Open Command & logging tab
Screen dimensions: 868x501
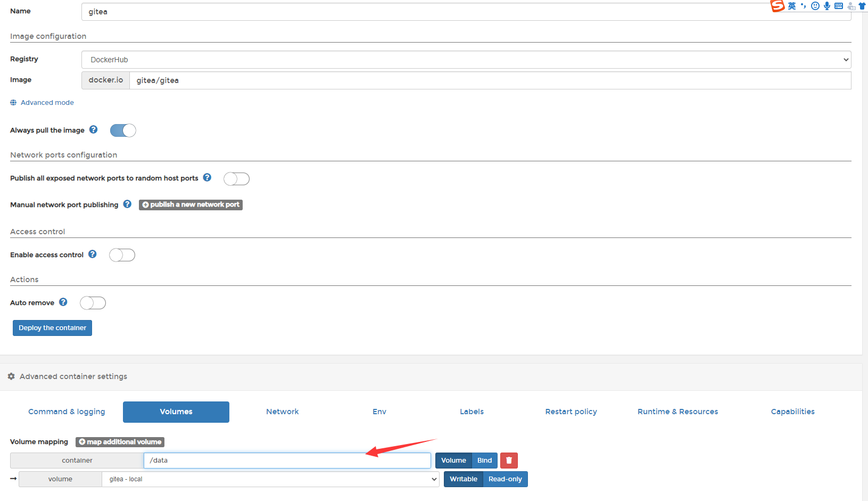tap(67, 412)
